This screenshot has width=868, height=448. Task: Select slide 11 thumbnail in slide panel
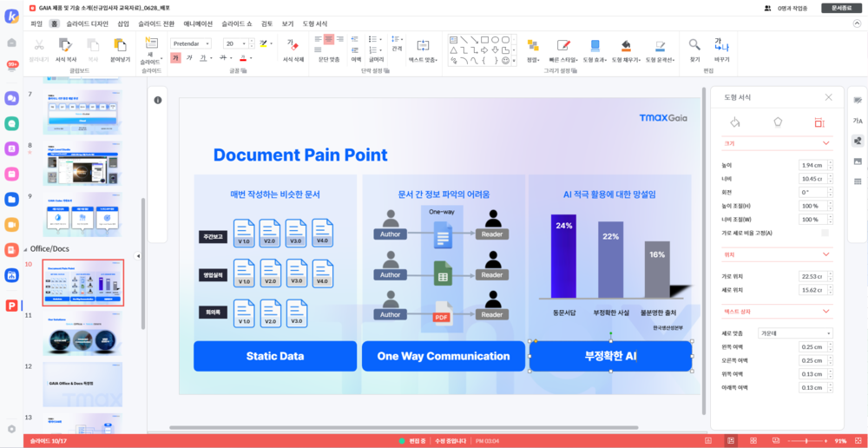82,333
